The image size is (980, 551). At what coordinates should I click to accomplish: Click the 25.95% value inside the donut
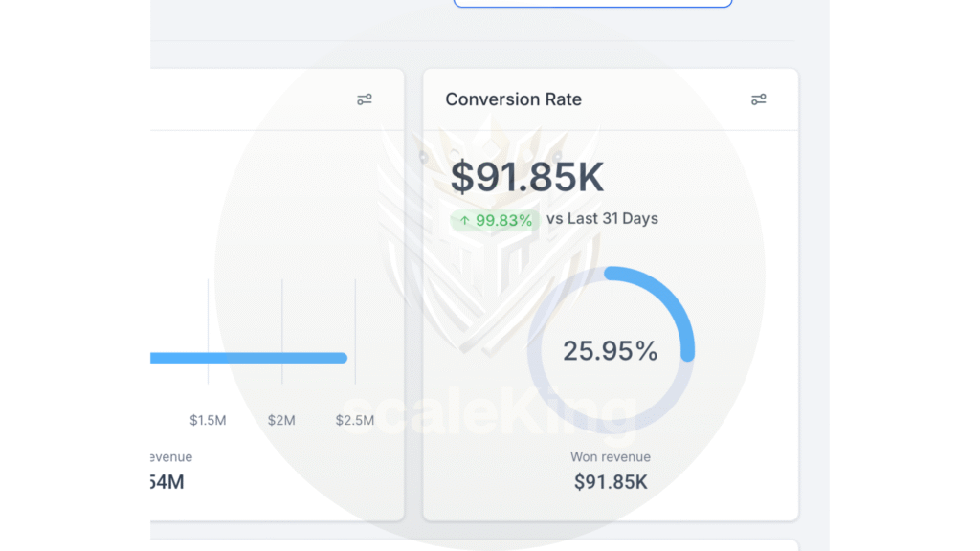click(610, 350)
